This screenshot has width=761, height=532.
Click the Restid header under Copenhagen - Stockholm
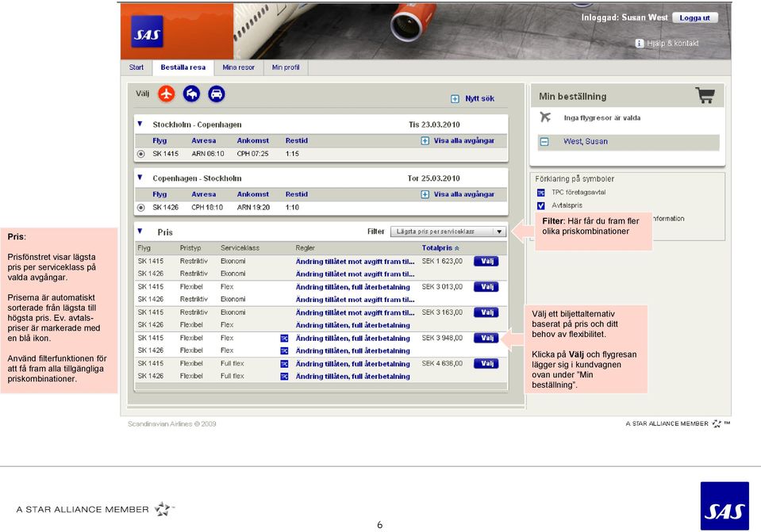pos(296,194)
